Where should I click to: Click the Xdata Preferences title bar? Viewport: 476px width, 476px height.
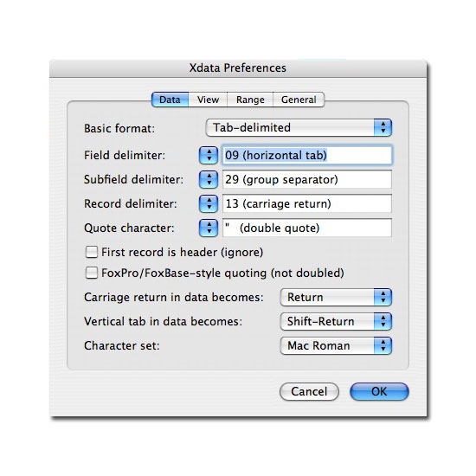[238, 68]
